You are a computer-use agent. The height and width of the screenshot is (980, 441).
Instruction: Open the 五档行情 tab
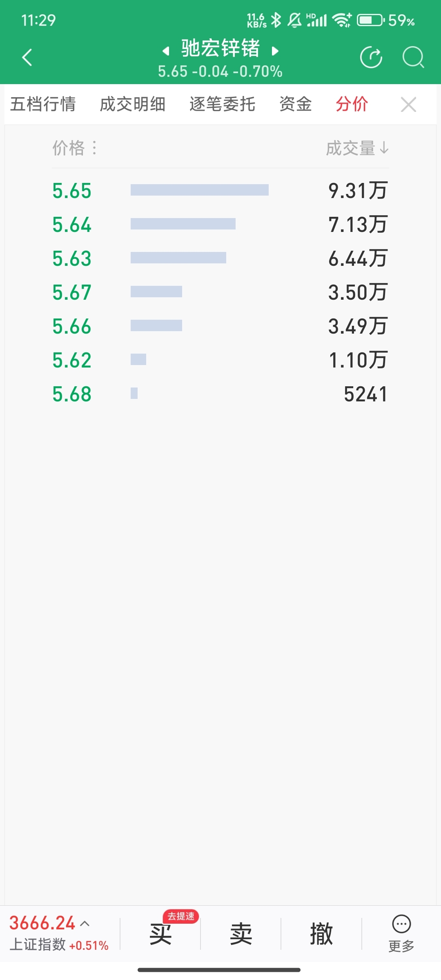(x=43, y=104)
